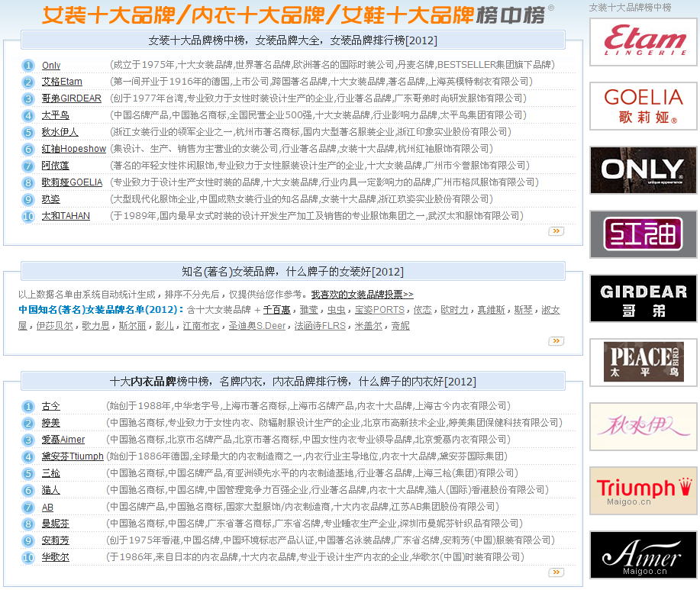
Task: Open the 古今 lingerie brand link
Action: point(50,406)
